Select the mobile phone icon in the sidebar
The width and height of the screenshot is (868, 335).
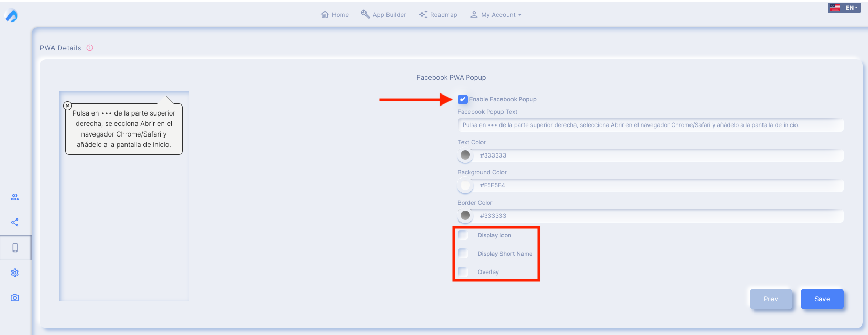pyautogui.click(x=15, y=247)
